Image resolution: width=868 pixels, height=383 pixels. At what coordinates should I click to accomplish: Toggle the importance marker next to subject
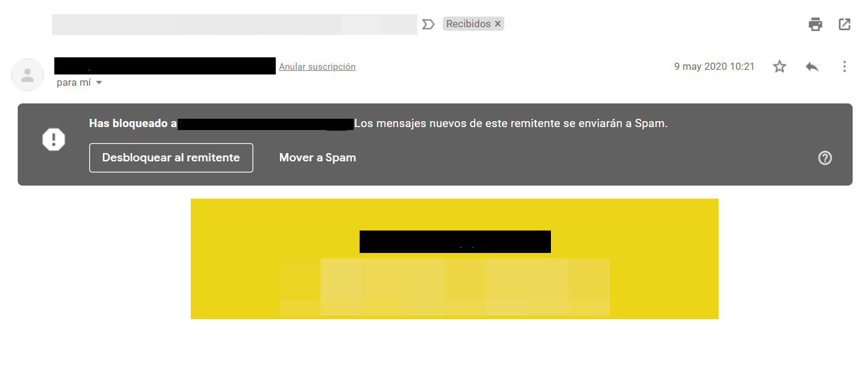tap(429, 24)
